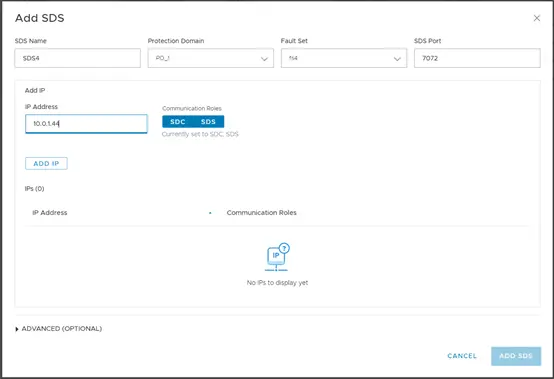Click the ADD IP button
The image size is (554, 379).
[x=46, y=164]
